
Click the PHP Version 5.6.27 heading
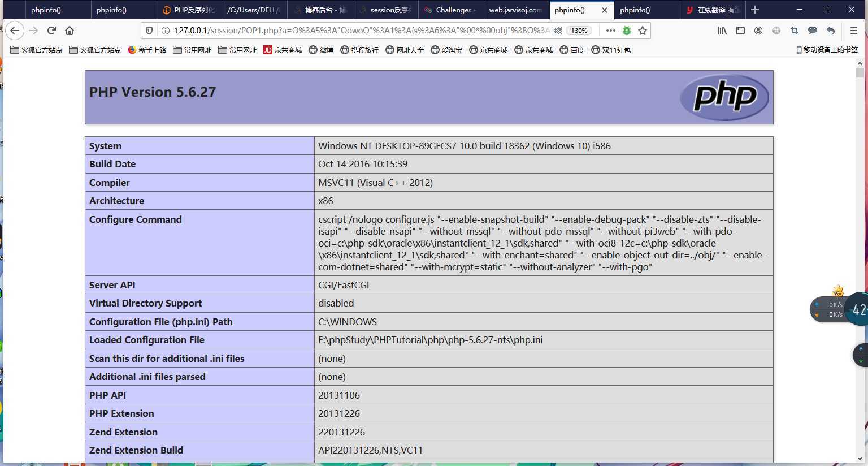pyautogui.click(x=153, y=92)
